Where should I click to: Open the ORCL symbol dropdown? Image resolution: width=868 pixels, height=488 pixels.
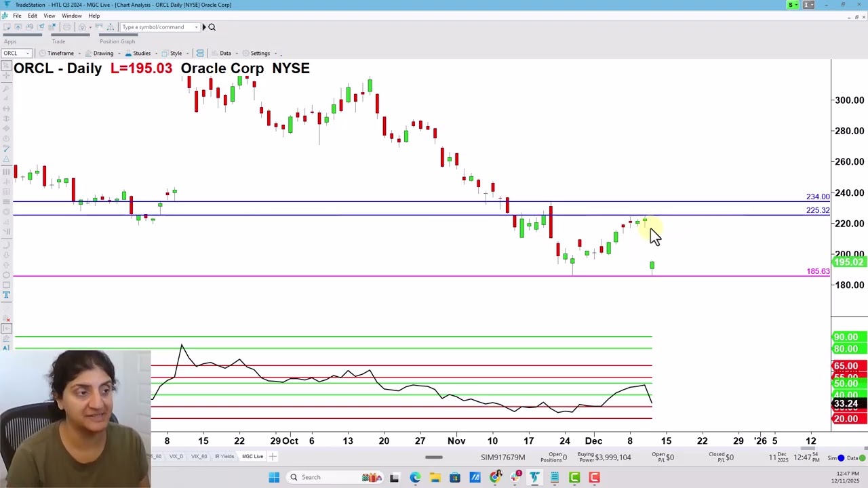point(28,54)
